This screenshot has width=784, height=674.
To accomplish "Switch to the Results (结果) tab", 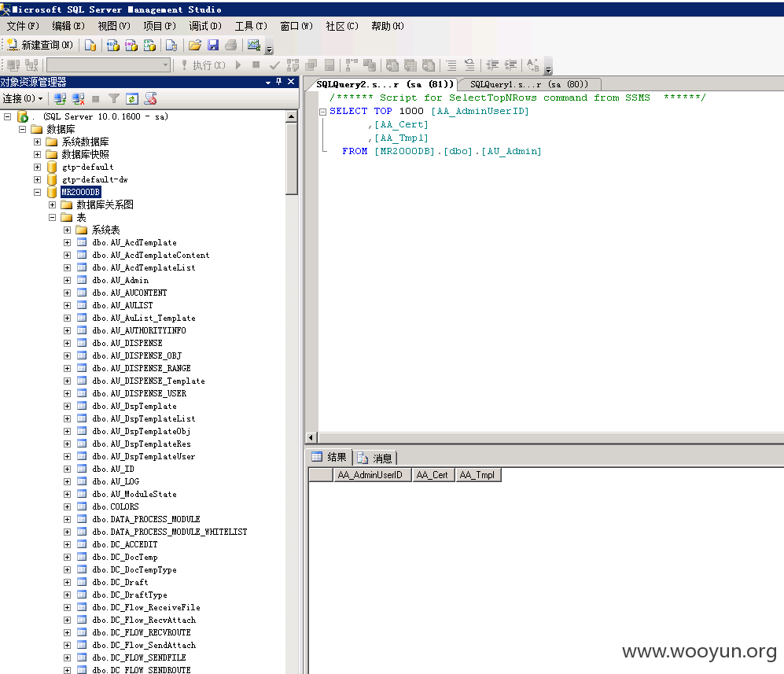I will (329, 457).
